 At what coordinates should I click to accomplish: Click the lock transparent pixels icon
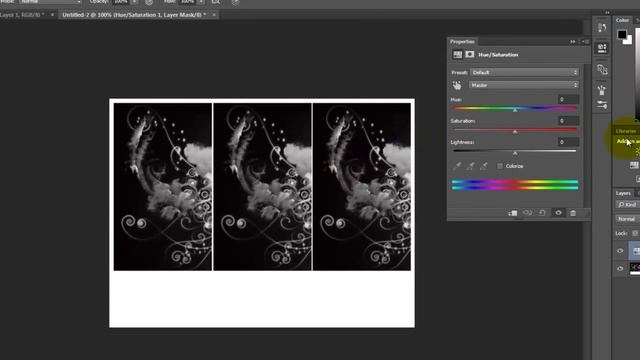pos(635,233)
